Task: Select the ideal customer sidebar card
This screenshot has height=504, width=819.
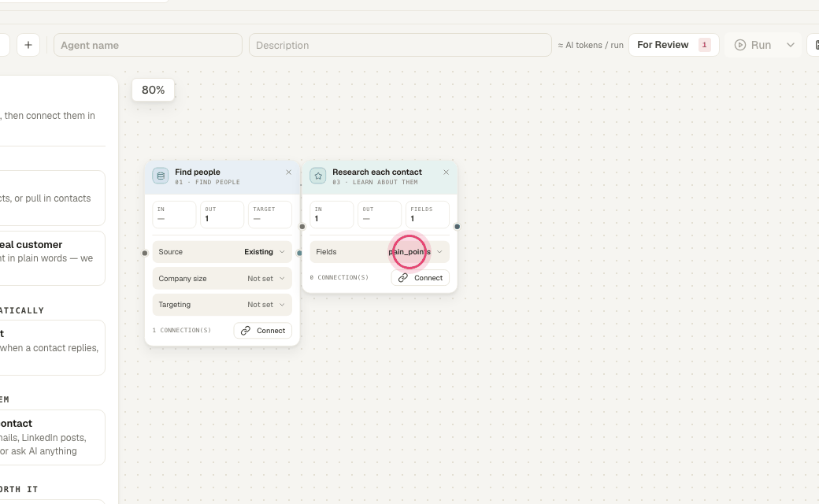Action: [52, 258]
